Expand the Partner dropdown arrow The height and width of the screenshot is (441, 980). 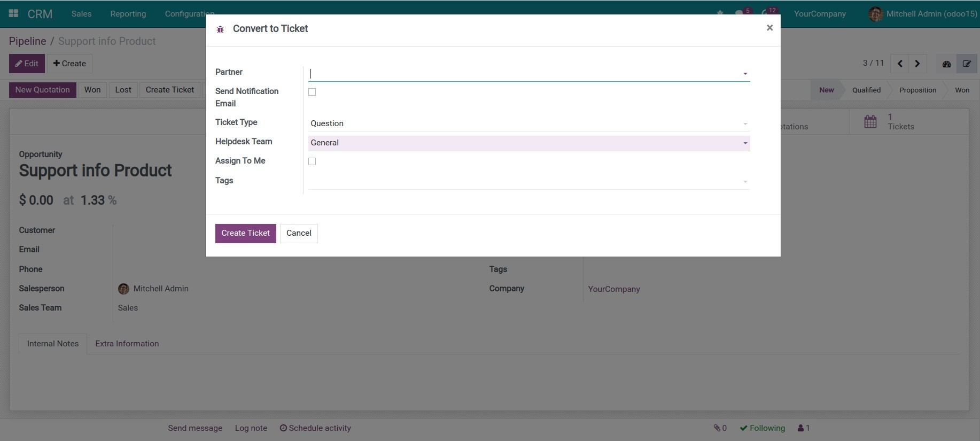(x=745, y=74)
